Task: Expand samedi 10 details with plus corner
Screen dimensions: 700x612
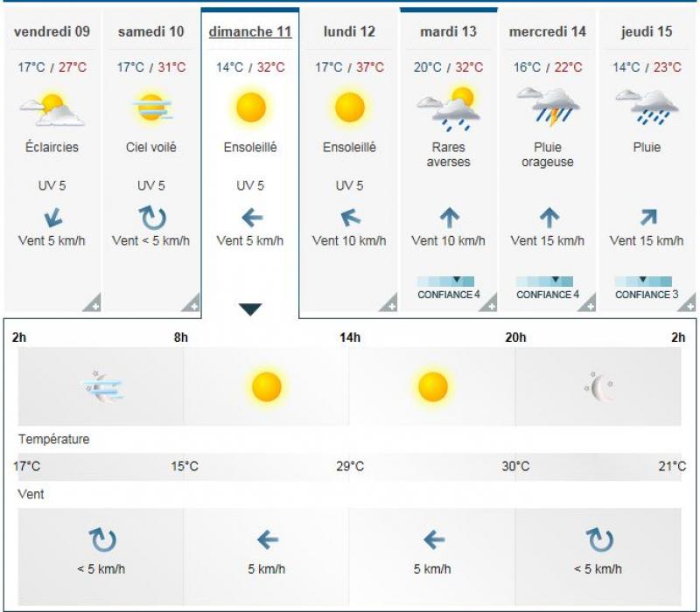Action: coord(192,304)
